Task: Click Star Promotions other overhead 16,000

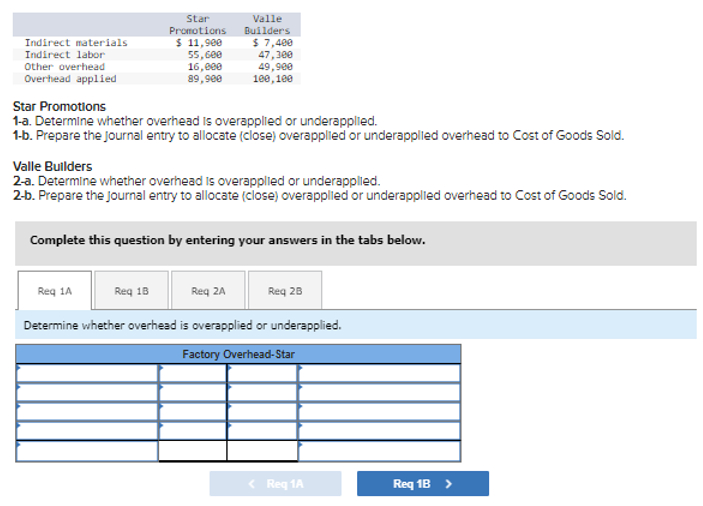Action: 204,67
